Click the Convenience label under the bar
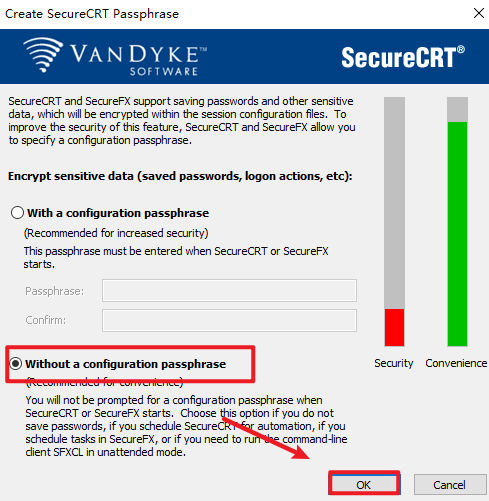Image resolution: width=489 pixels, height=501 pixels. [x=456, y=363]
